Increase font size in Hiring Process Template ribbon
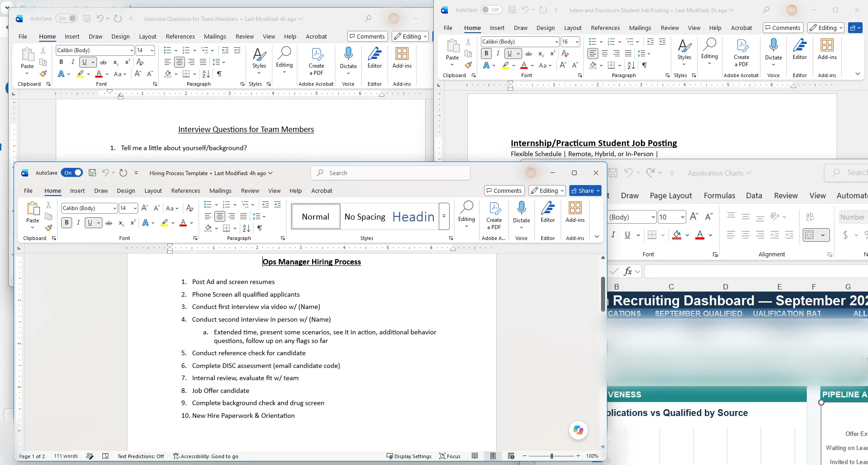The image size is (868, 465). [x=145, y=208]
